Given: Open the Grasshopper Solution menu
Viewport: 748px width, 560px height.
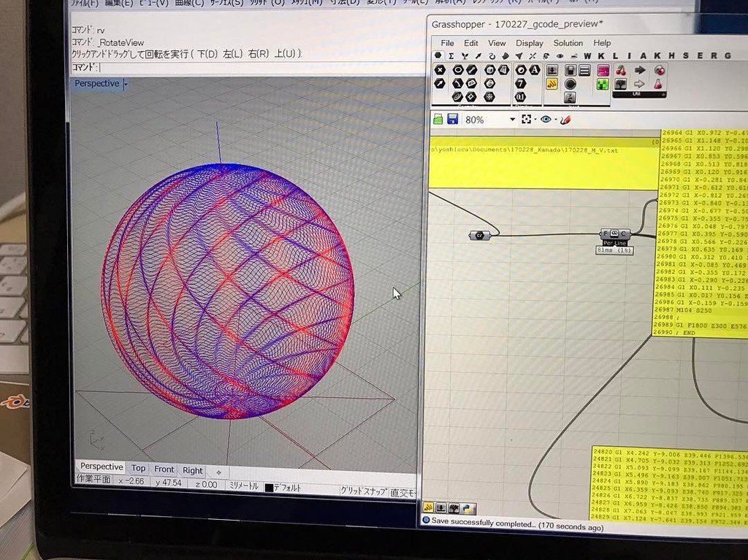Looking at the screenshot, I should click(568, 43).
